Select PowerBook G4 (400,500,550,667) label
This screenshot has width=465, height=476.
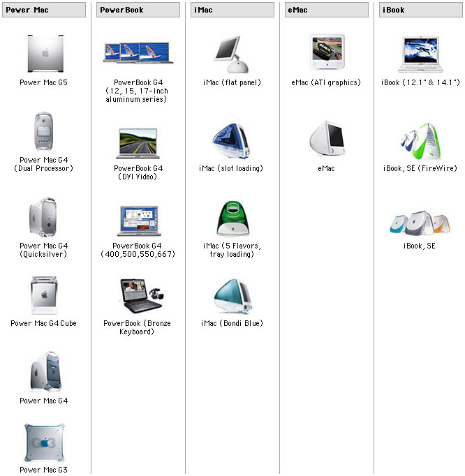[x=138, y=250]
